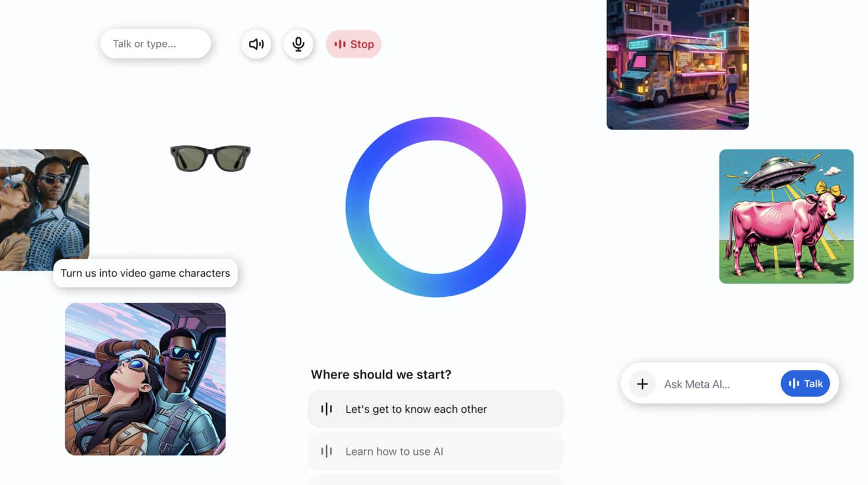Open the neon food truck image
The image size is (868, 485).
678,65
